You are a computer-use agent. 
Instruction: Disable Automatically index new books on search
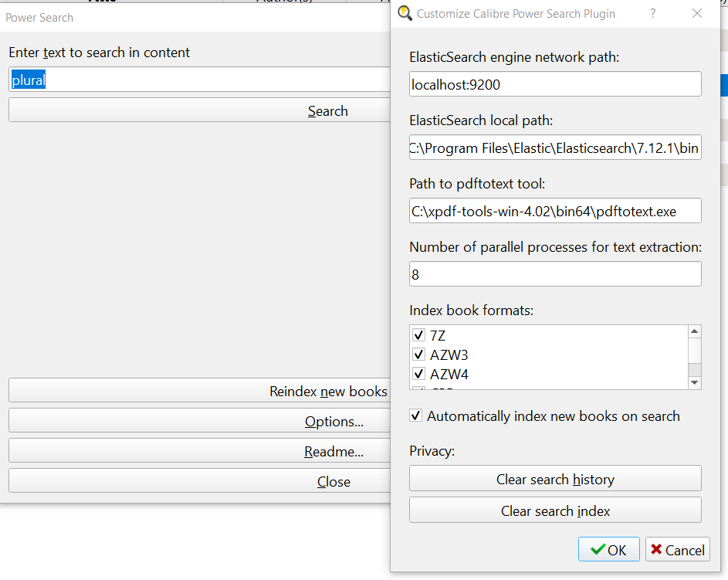pyautogui.click(x=416, y=416)
